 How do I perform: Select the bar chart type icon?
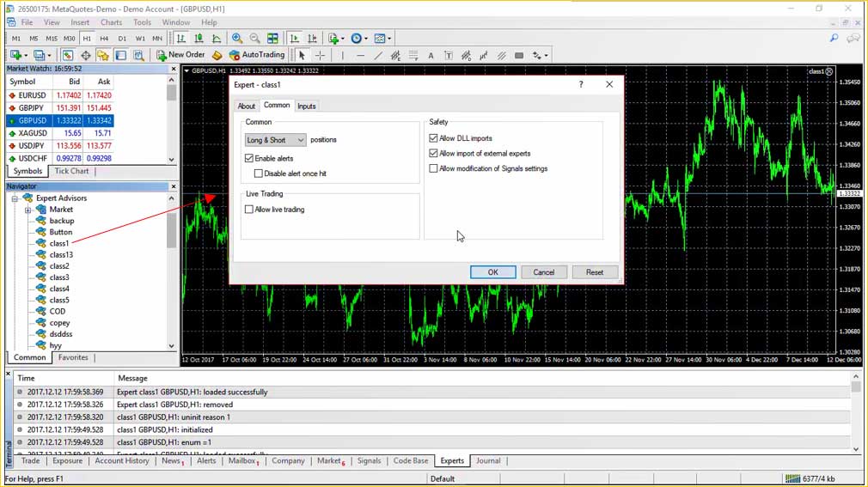(181, 38)
